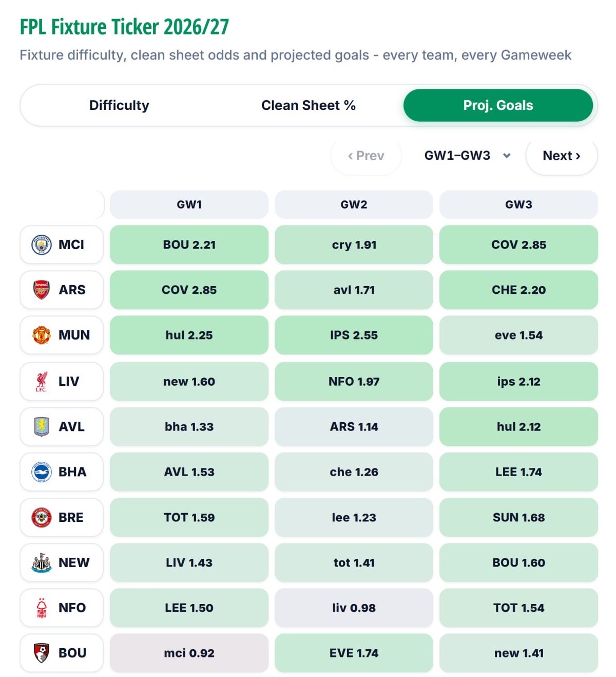The width and height of the screenshot is (616, 677).
Task: Click the Newcastle crest icon
Action: point(42,563)
